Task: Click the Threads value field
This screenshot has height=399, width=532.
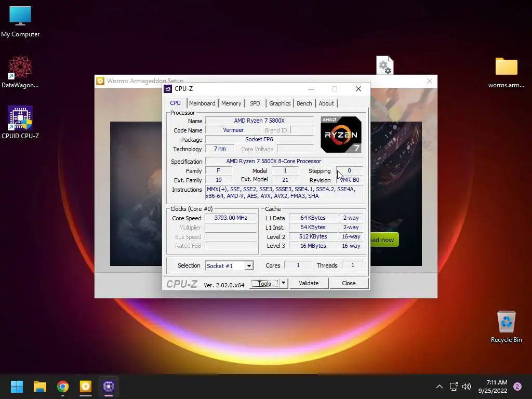Action: (353, 265)
